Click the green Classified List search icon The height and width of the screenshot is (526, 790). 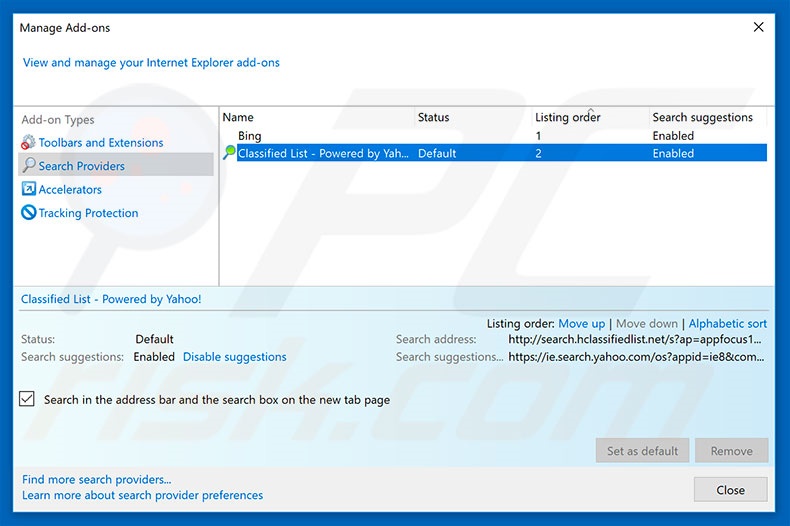click(x=230, y=153)
